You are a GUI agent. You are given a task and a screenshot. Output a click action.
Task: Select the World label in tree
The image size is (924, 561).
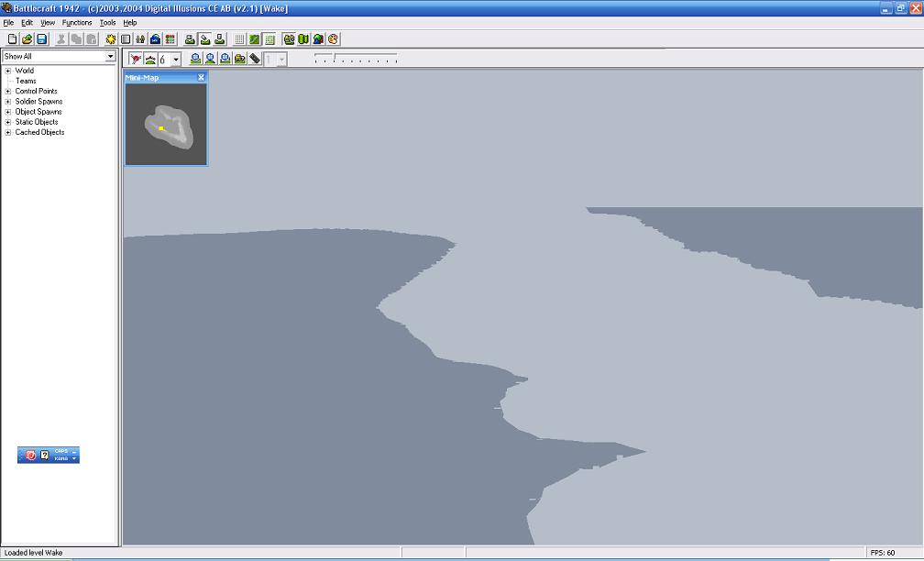click(x=24, y=71)
